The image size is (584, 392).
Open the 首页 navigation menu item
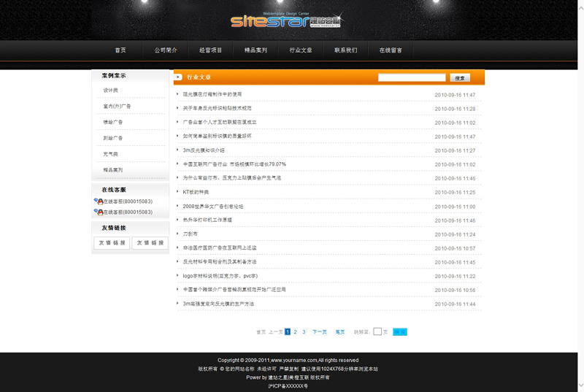tap(120, 50)
